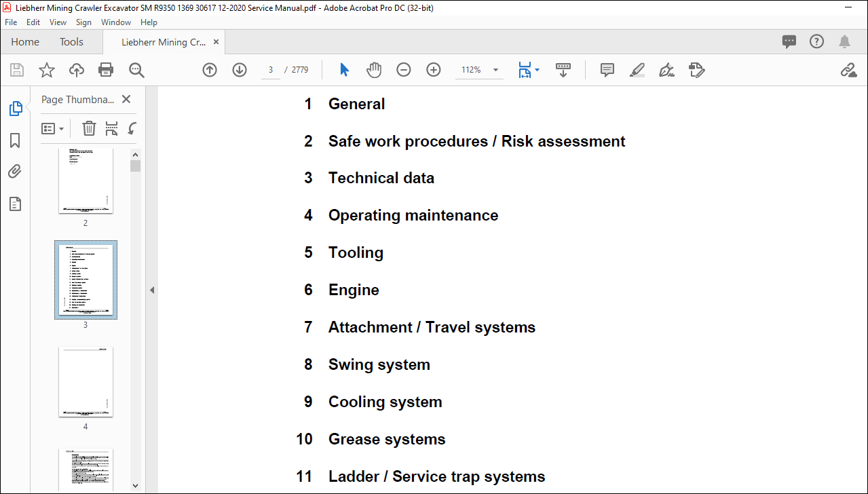Image resolution: width=868 pixels, height=494 pixels.
Task: Click the Fit Width scrolling icon
Action: tap(525, 70)
